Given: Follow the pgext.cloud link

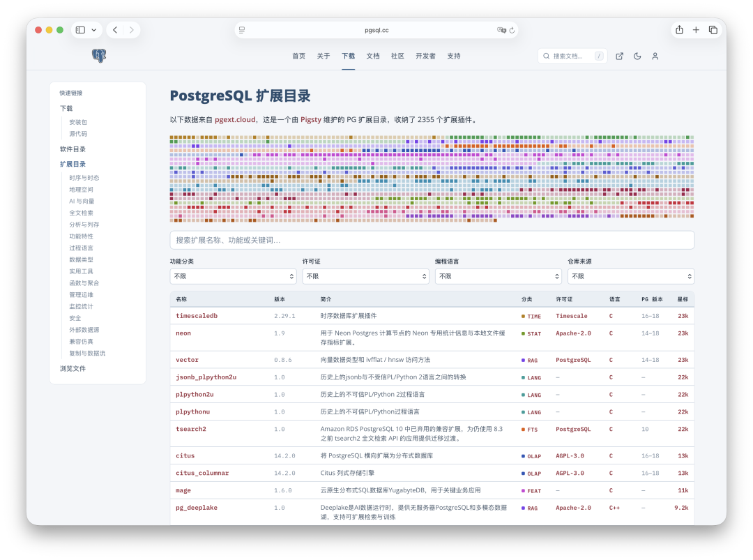Looking at the screenshot, I should click(x=235, y=119).
